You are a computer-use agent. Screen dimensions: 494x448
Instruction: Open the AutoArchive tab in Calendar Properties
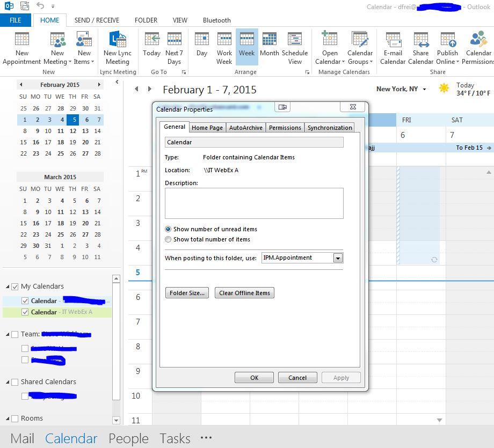click(246, 128)
